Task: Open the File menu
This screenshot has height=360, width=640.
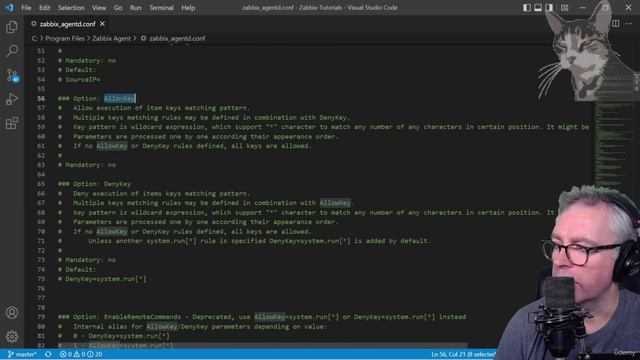Action: (x=26, y=8)
